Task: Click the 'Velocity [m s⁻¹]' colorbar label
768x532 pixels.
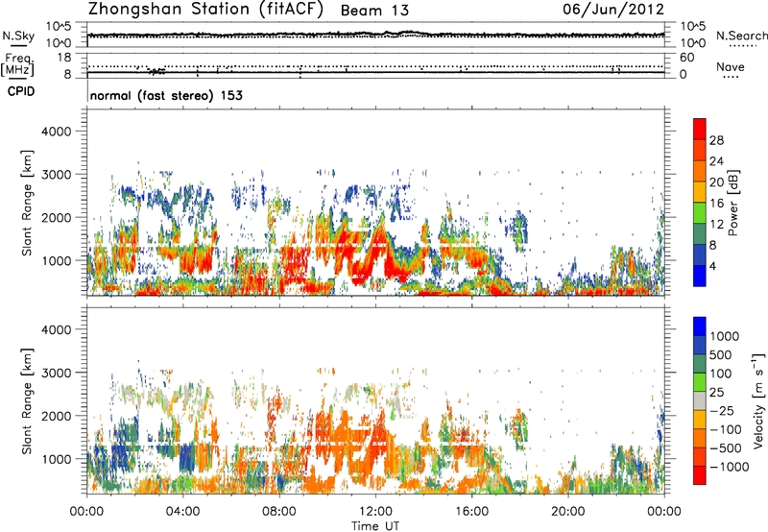Action: pyautogui.click(x=758, y=401)
